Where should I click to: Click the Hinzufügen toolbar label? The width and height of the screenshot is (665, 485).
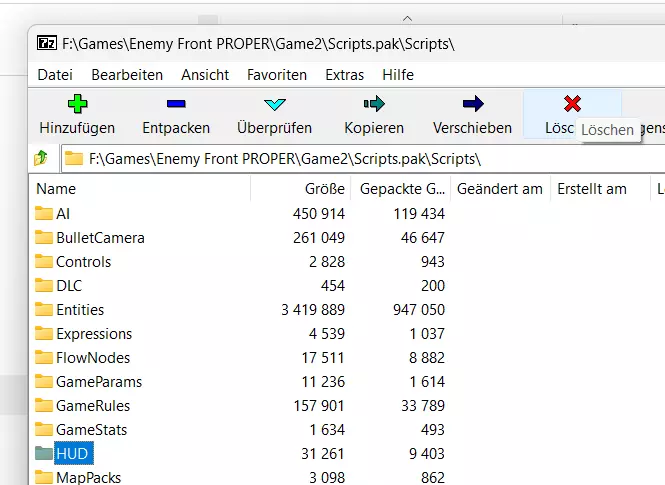(x=77, y=128)
